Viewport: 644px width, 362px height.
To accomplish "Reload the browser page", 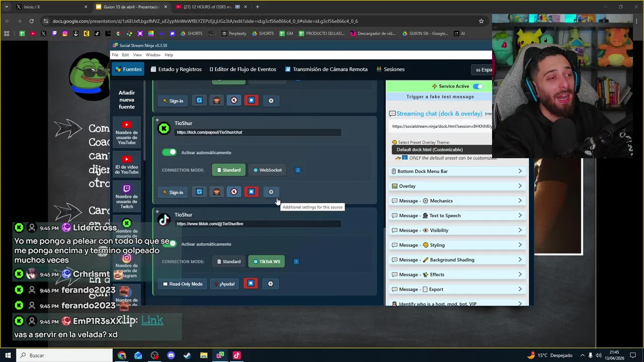I will [31, 21].
